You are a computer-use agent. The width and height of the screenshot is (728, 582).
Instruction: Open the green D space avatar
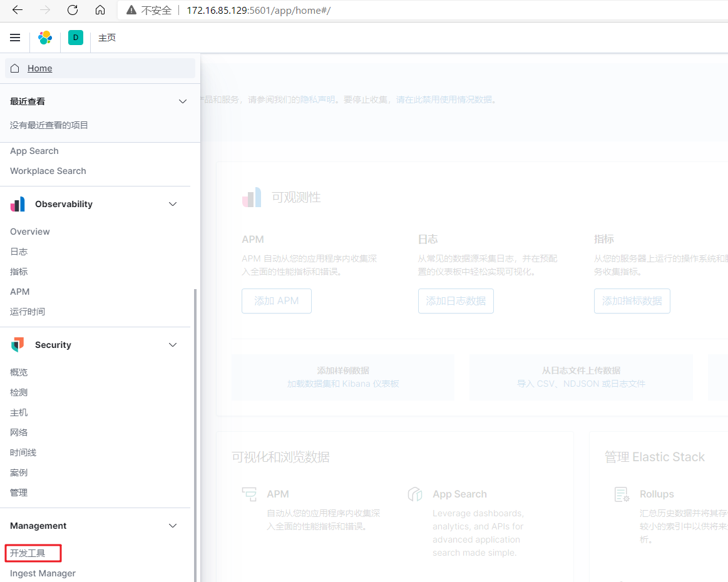[76, 38]
